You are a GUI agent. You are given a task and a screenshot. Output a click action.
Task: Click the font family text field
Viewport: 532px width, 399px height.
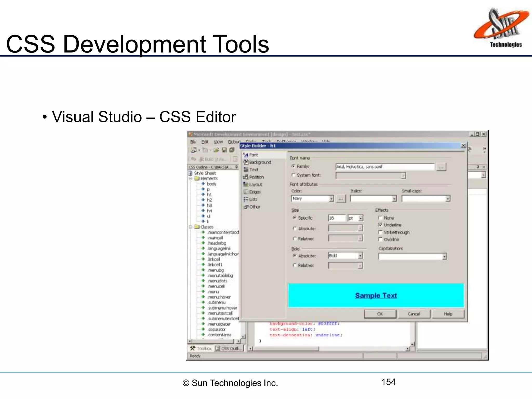click(x=385, y=167)
